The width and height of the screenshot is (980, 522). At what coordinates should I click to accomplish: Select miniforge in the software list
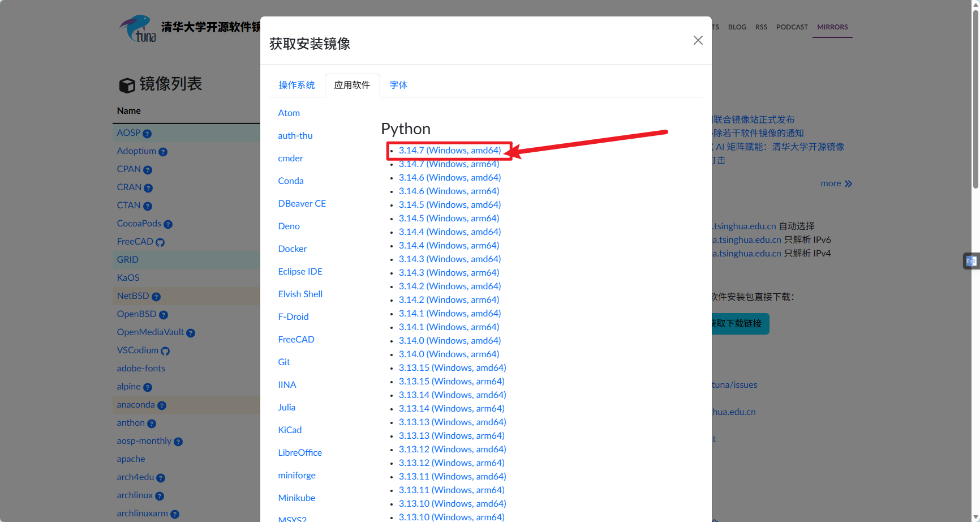[x=297, y=476]
